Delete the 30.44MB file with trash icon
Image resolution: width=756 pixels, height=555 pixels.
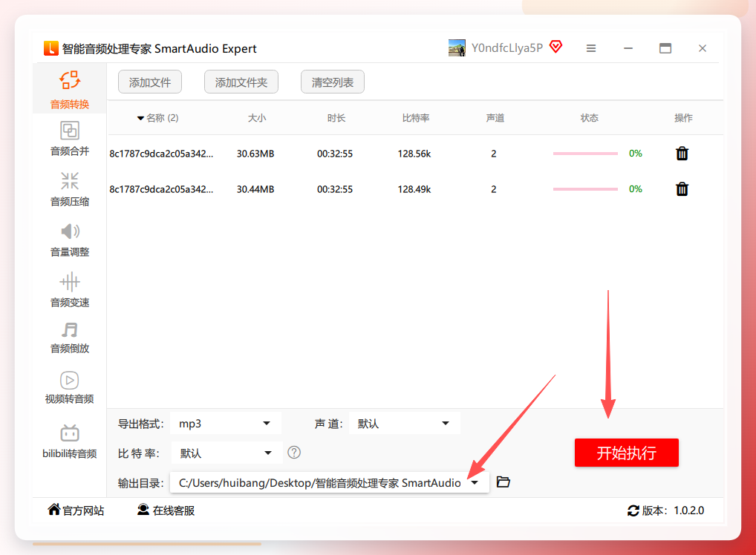coord(682,189)
